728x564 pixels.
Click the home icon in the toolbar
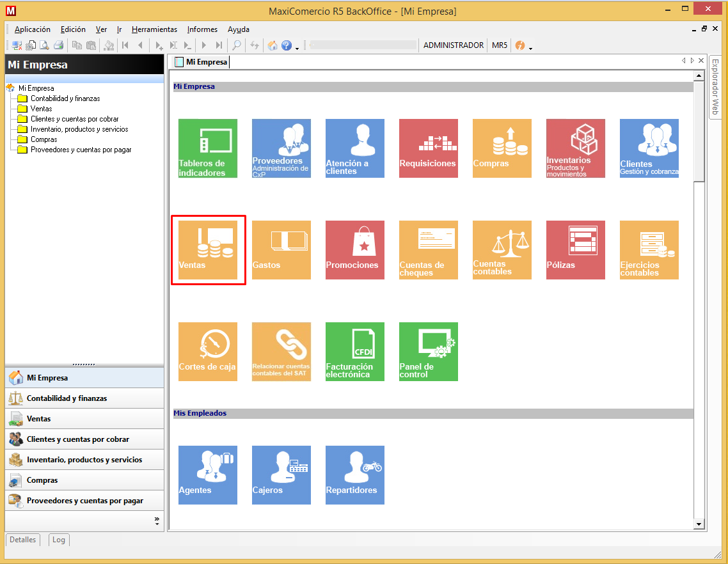pyautogui.click(x=273, y=45)
